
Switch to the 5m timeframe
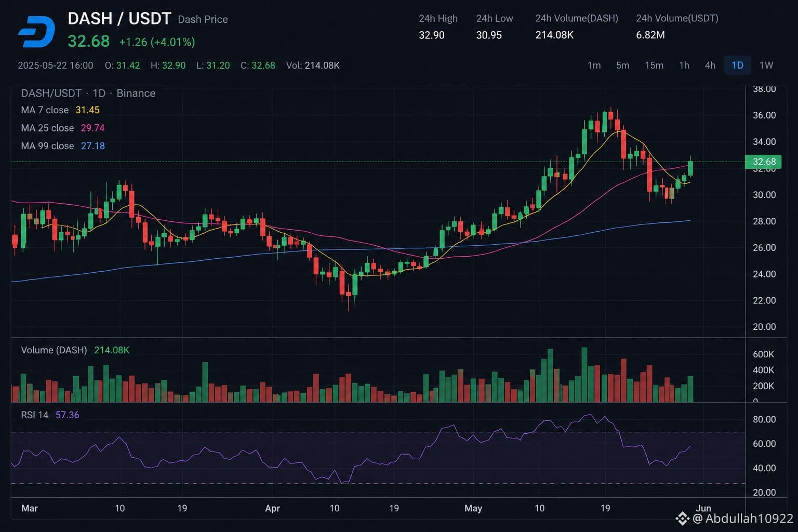pyautogui.click(x=622, y=65)
